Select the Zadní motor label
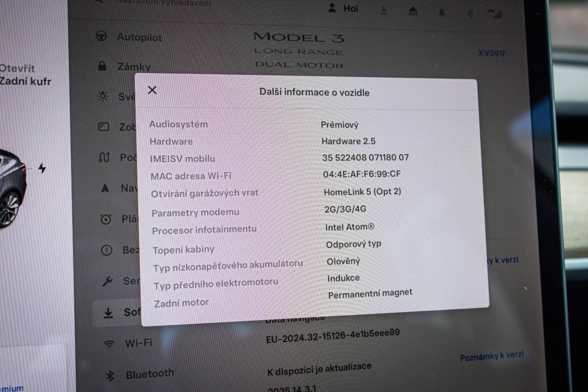Viewport: 588px width, 392px height. (x=182, y=303)
